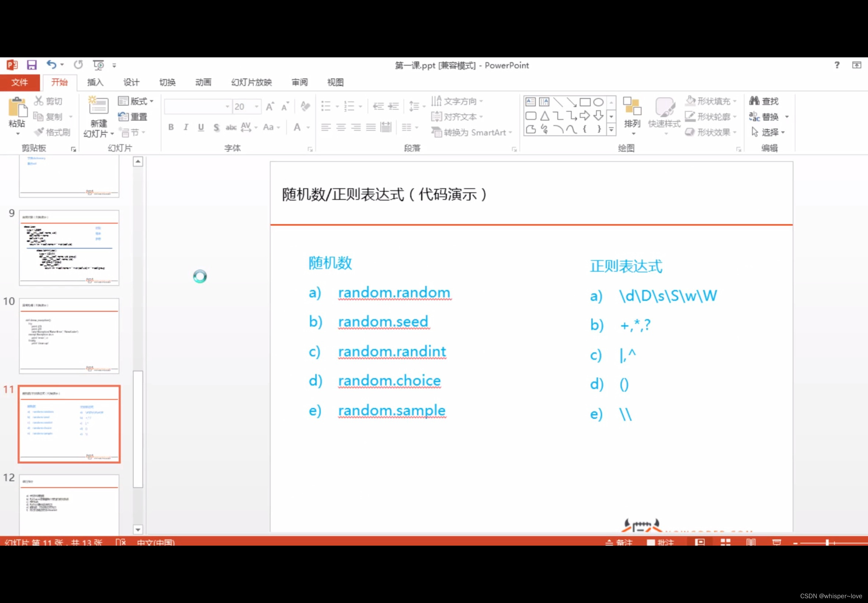Click Decrease indent level icon
This screenshot has height=603, width=868.
tap(378, 106)
